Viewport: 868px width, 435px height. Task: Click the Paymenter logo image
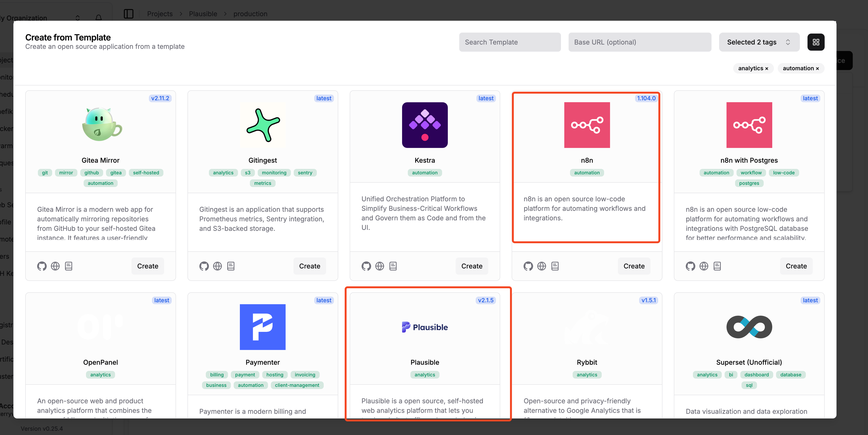click(x=263, y=327)
